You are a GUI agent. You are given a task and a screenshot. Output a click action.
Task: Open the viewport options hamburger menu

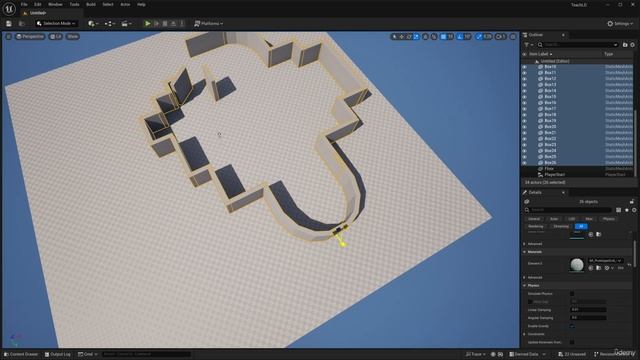point(8,37)
